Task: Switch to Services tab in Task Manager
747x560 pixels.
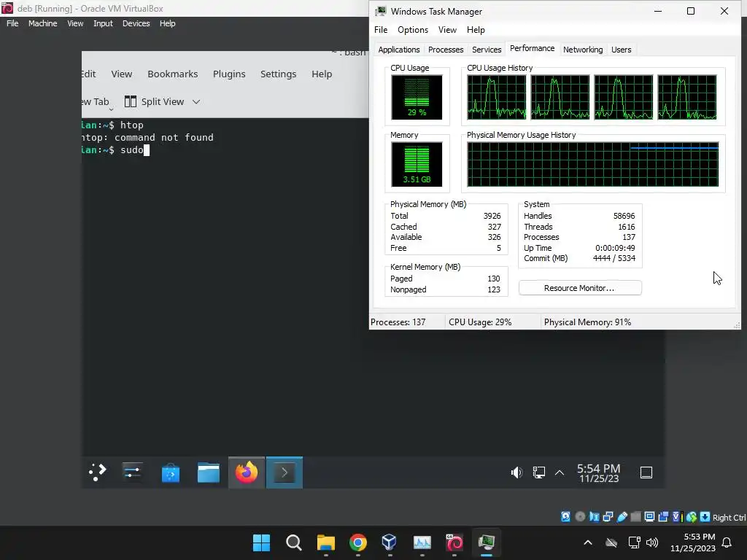Action: point(487,50)
